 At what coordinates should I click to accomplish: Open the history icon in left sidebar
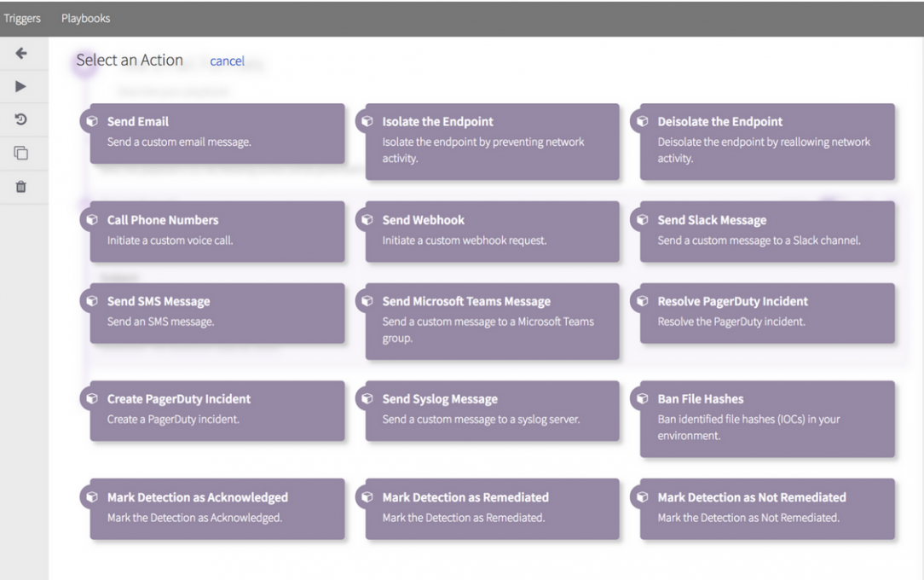(21, 120)
